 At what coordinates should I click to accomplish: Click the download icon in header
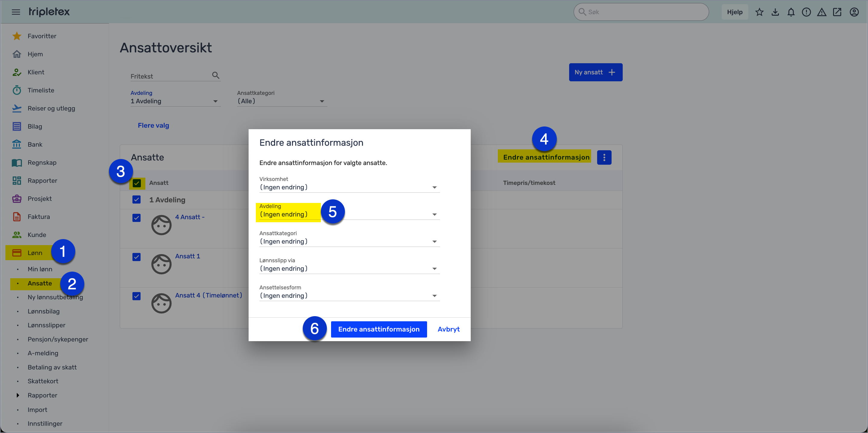(775, 12)
